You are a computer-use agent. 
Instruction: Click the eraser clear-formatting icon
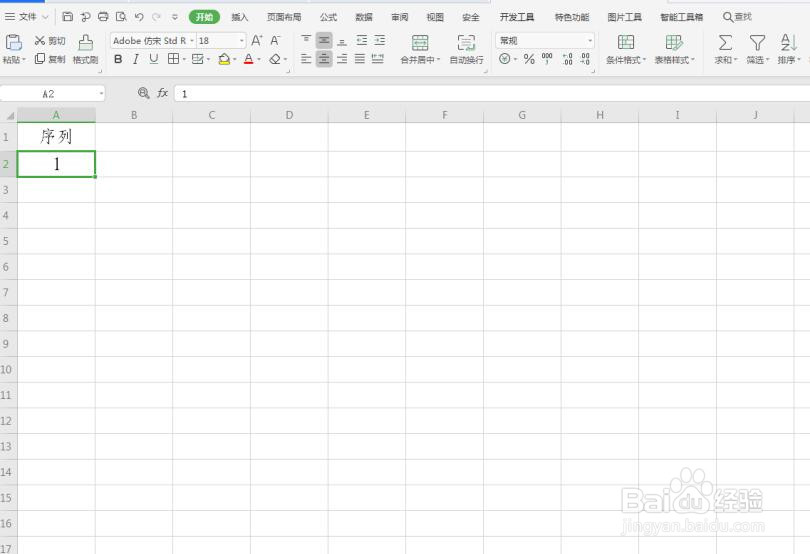275,59
